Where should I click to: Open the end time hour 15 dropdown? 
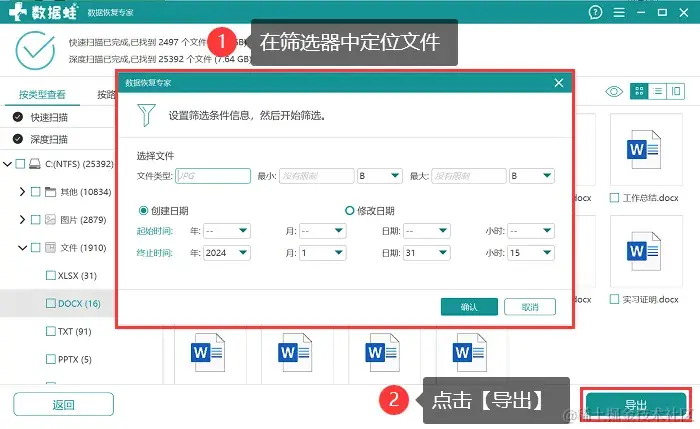(x=531, y=253)
